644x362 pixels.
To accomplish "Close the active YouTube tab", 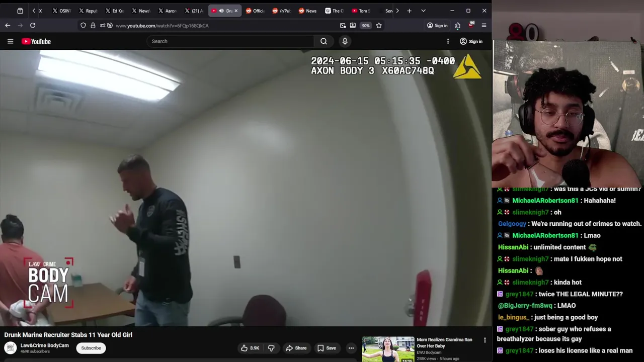I will (236, 11).
